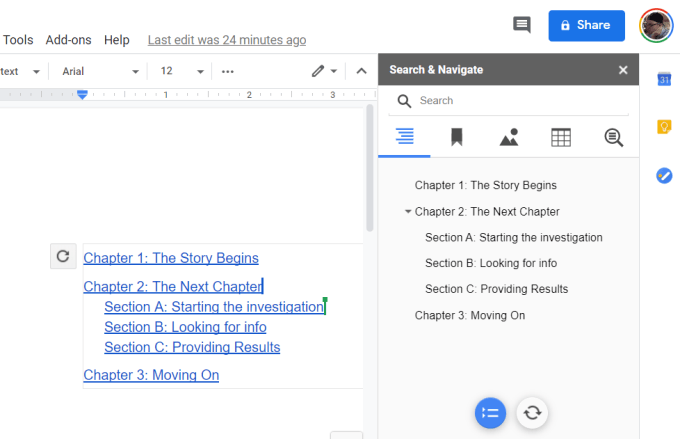This screenshot has width=680, height=439.
Task: Click the blue insert table of contents button
Action: click(490, 412)
